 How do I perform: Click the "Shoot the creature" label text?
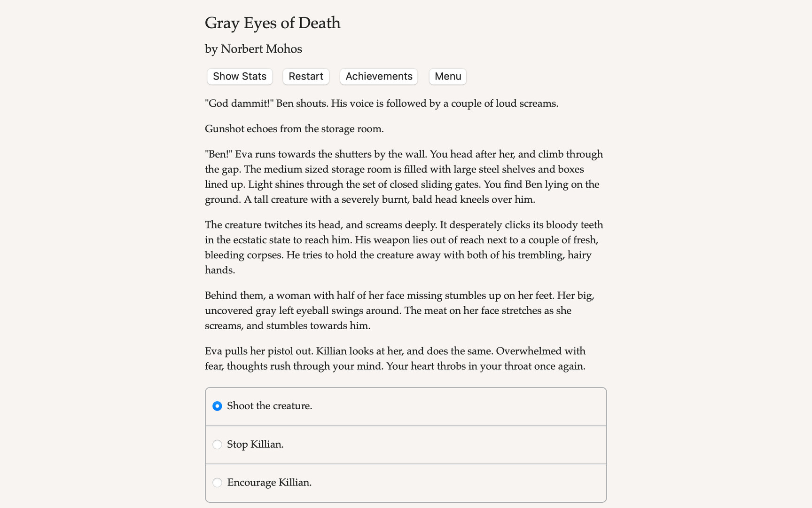270,405
